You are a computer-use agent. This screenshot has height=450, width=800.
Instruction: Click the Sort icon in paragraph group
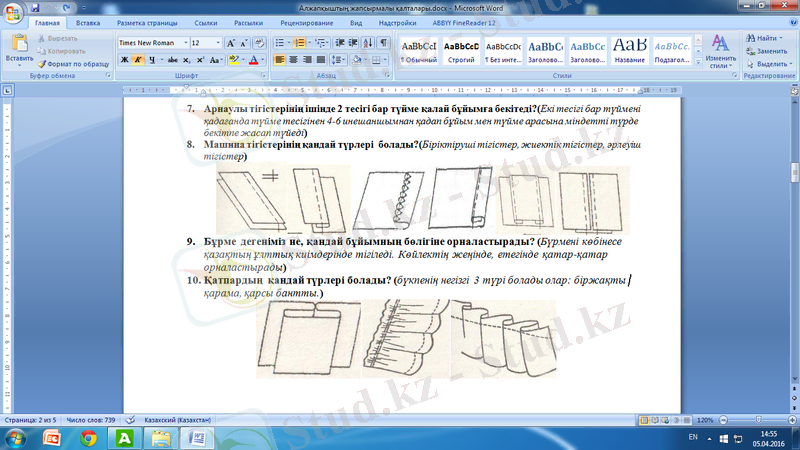pyautogui.click(x=368, y=44)
